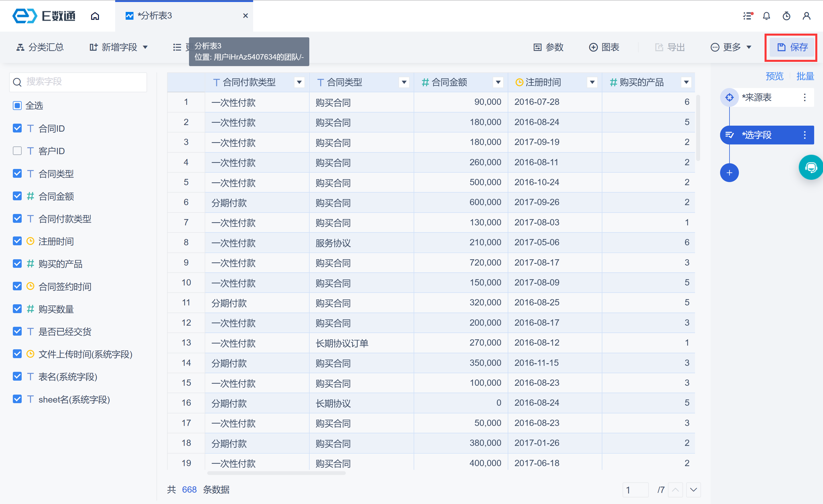Enable the 客户ID field checkbox

click(x=17, y=151)
